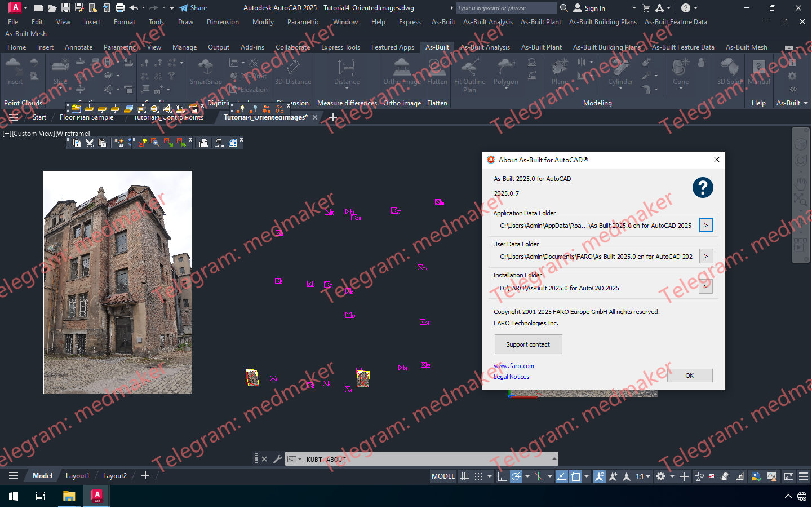
Task: Enable Ortho mode restriction in status bar
Action: [x=503, y=476]
